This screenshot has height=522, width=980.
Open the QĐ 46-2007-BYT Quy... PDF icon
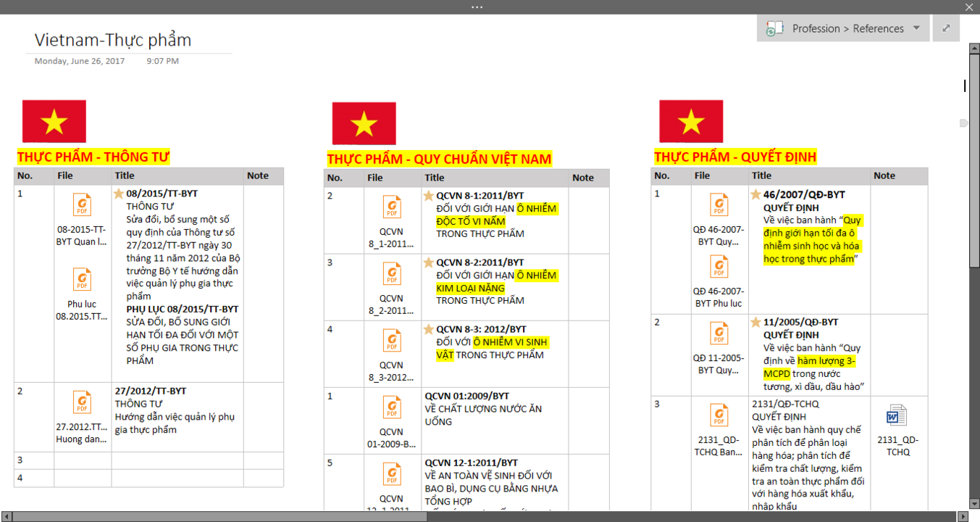719,205
